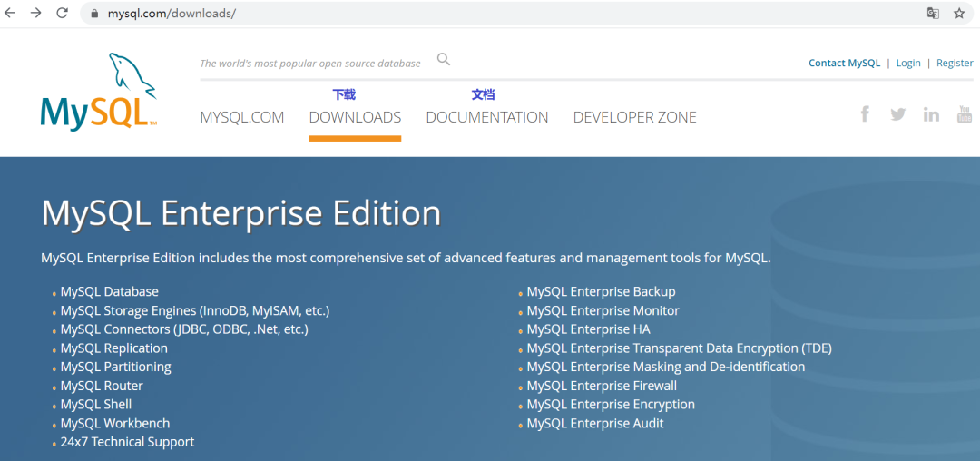Bookmark page with the star icon
Image resolution: width=980 pixels, height=461 pixels.
pos(959,13)
